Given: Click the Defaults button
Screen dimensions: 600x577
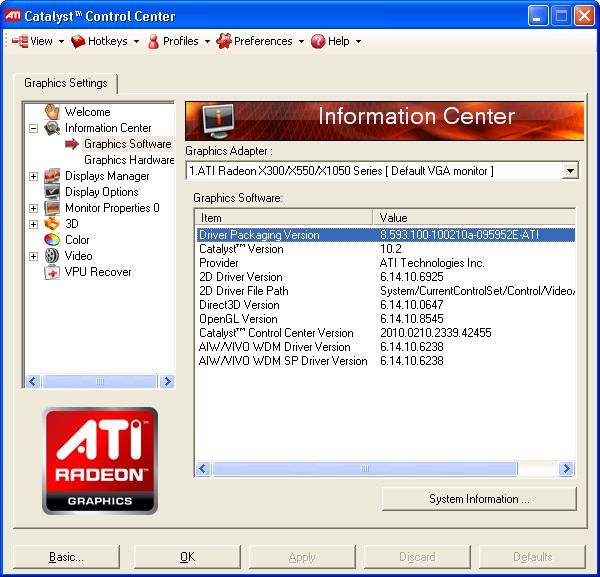Looking at the screenshot, I should 532,557.
